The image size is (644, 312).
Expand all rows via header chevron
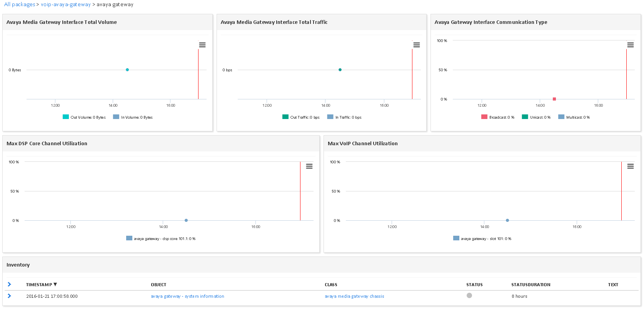(9, 285)
